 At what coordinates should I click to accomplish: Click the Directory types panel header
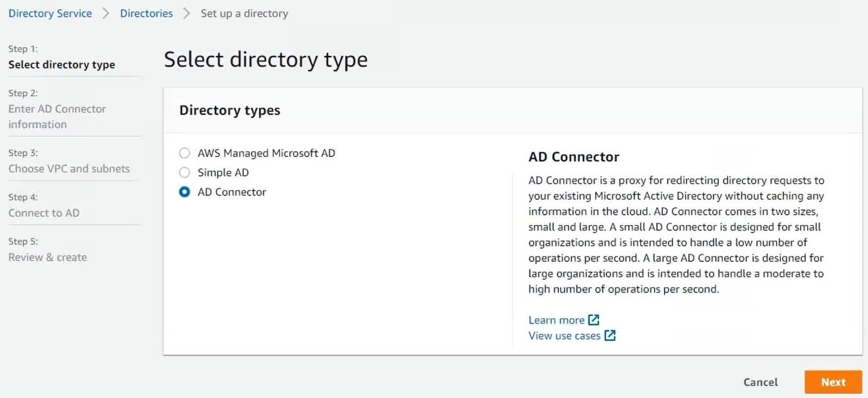click(x=230, y=110)
